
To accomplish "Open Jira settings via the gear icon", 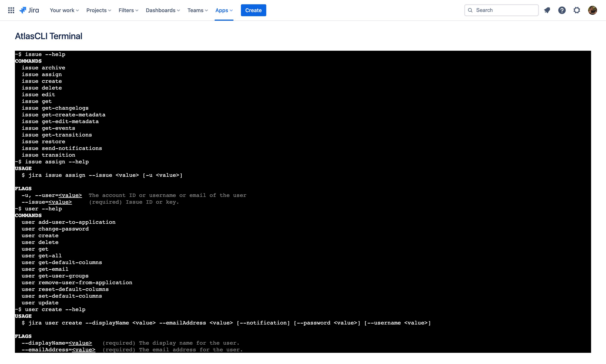I will click(577, 10).
